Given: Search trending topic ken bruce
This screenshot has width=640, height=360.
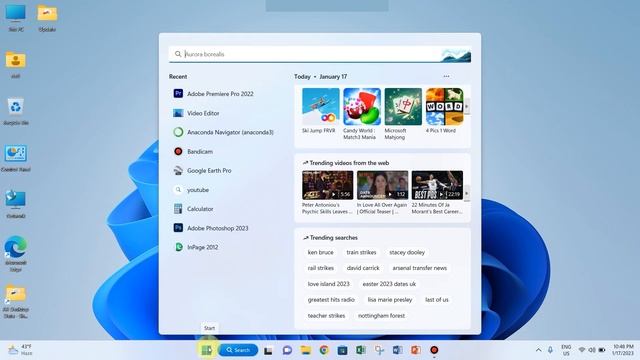Looking at the screenshot, I should [320, 252].
